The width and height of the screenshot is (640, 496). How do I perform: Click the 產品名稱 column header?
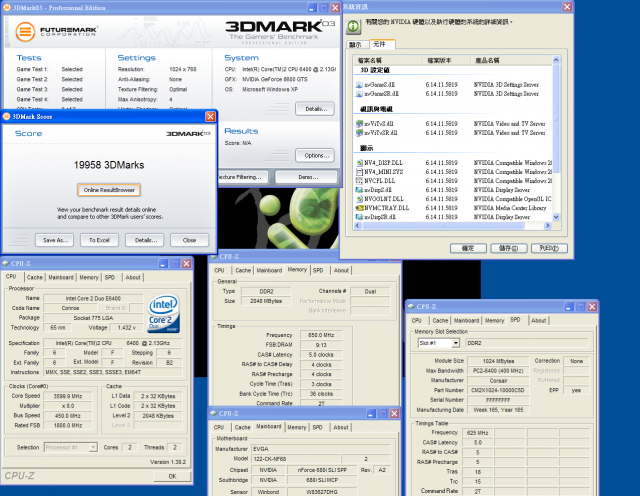[511, 60]
